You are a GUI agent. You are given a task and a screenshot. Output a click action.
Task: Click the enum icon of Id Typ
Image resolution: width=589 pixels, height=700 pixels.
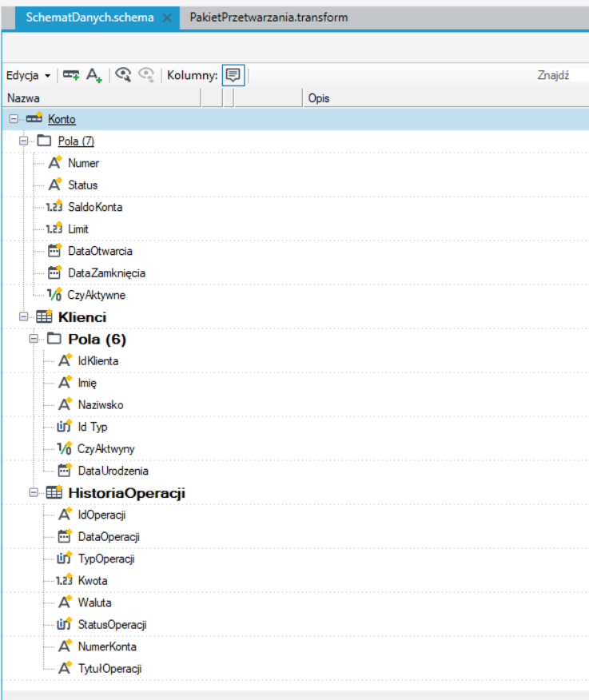click(64, 426)
